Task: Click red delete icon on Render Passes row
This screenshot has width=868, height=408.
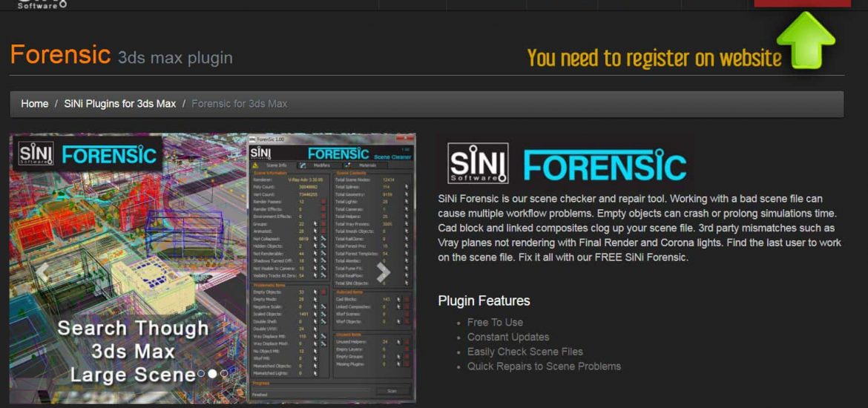Action: tap(323, 201)
